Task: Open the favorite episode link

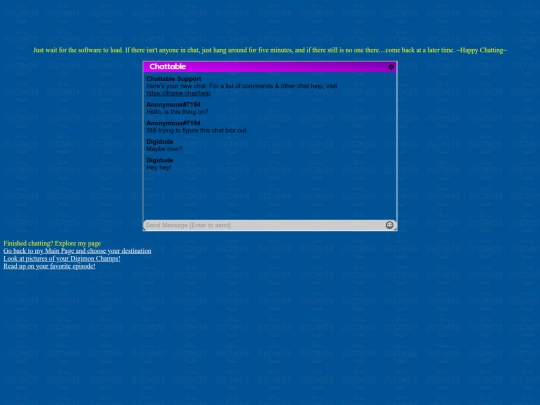Action: coord(49,266)
